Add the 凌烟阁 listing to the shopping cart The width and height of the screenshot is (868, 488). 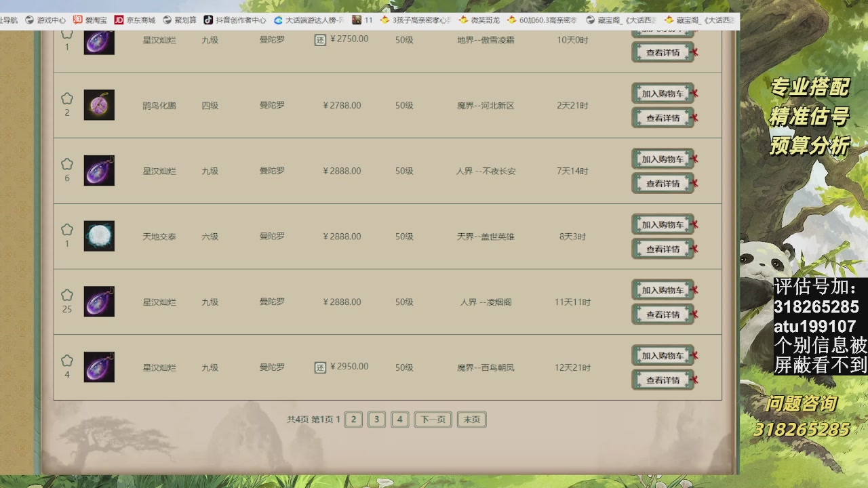663,290
